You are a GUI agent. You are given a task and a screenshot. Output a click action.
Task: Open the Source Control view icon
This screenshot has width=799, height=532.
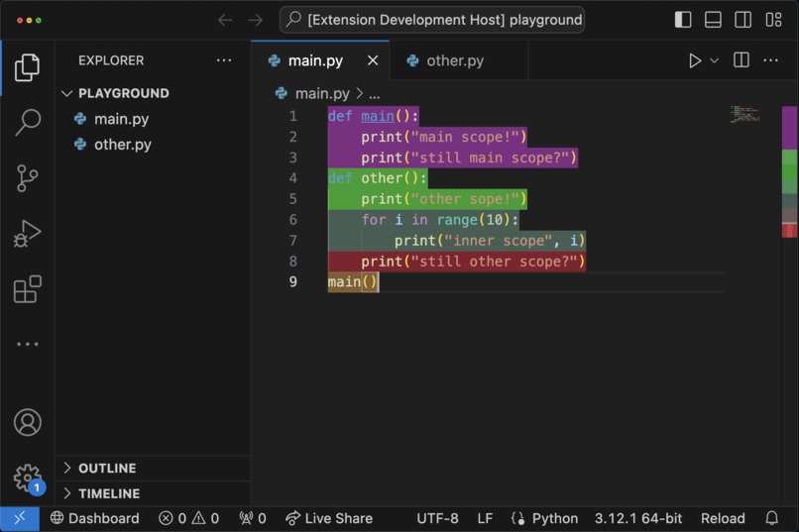[27, 178]
